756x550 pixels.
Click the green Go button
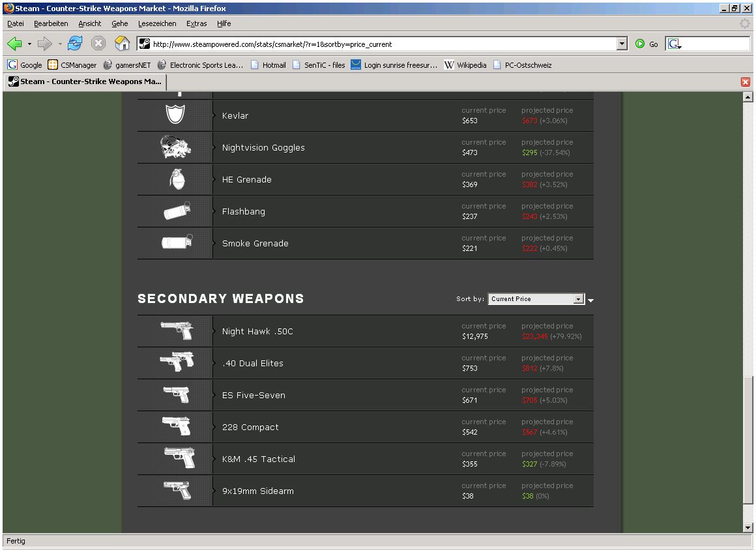click(x=647, y=44)
